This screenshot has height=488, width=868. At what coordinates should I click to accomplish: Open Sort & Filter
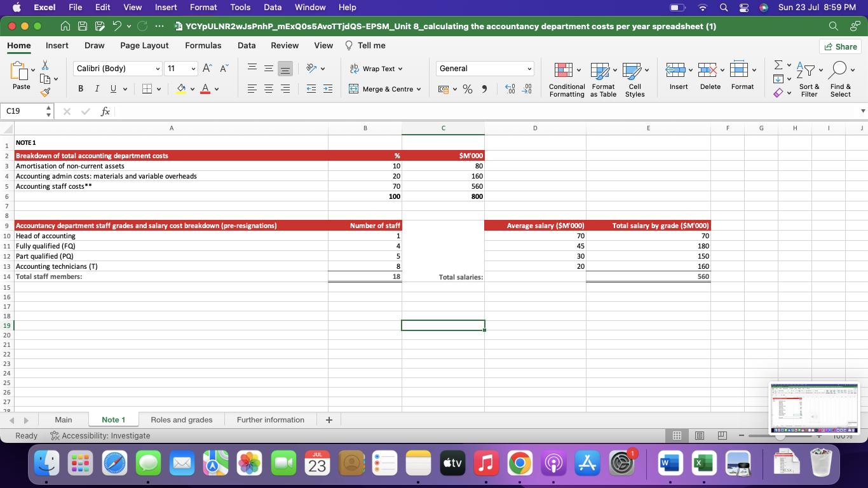809,79
